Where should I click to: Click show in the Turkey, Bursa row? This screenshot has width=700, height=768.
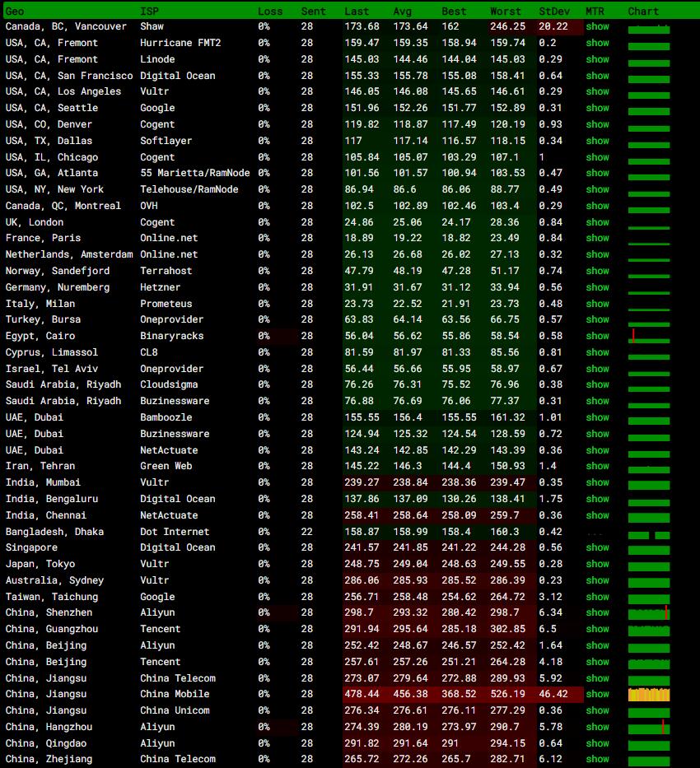(597, 319)
